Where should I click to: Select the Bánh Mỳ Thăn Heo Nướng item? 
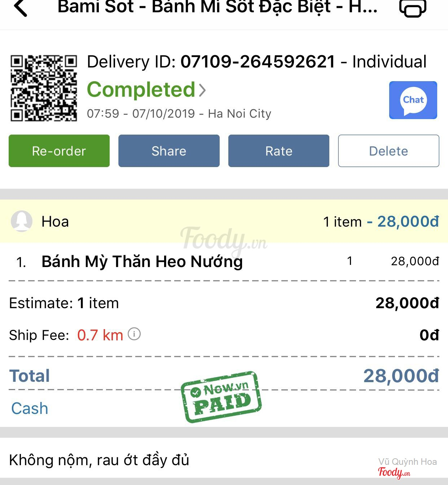142,262
